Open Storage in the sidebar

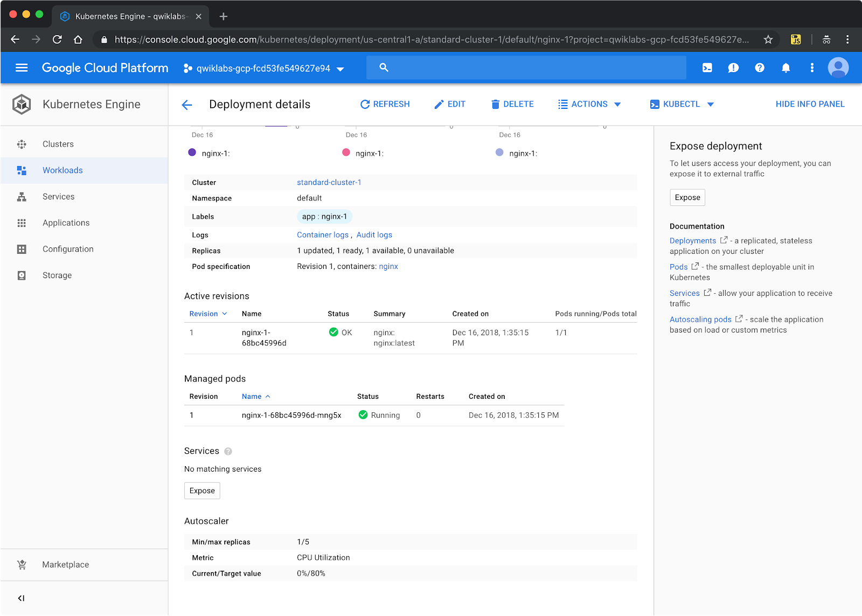84,275
